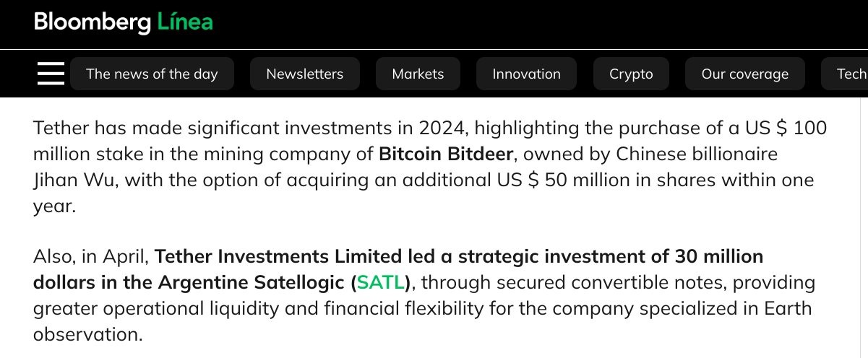Open the Innovation section
Image resolution: width=868 pixels, height=358 pixels.
(526, 74)
